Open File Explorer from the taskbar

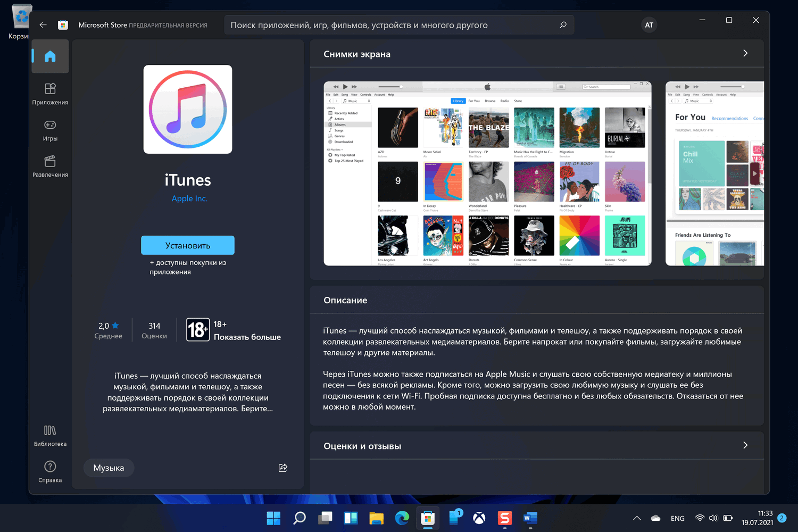(376, 518)
